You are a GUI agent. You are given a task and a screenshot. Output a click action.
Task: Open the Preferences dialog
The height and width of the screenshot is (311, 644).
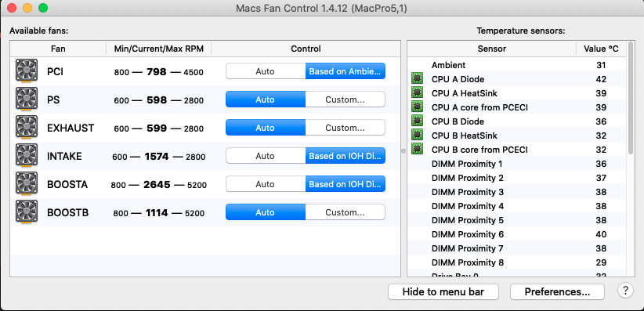pyautogui.click(x=557, y=291)
